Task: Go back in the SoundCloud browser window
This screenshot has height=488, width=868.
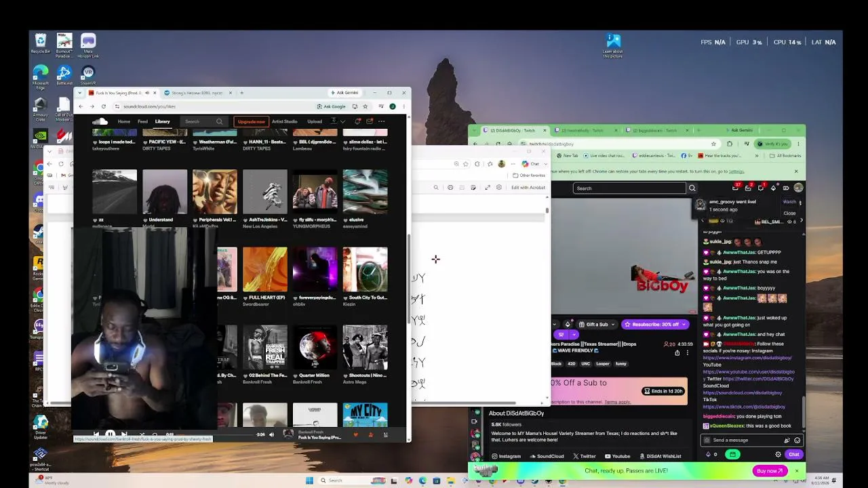Action: (x=81, y=106)
